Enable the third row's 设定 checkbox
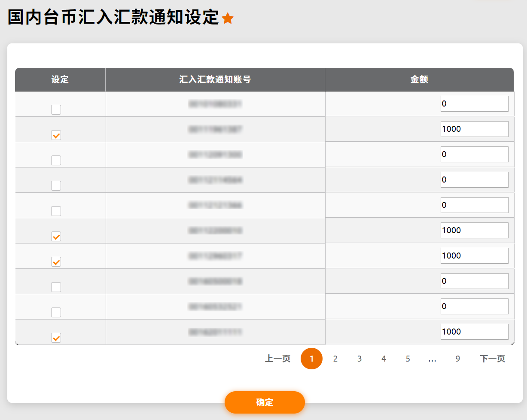The image size is (527, 420). pos(56,160)
